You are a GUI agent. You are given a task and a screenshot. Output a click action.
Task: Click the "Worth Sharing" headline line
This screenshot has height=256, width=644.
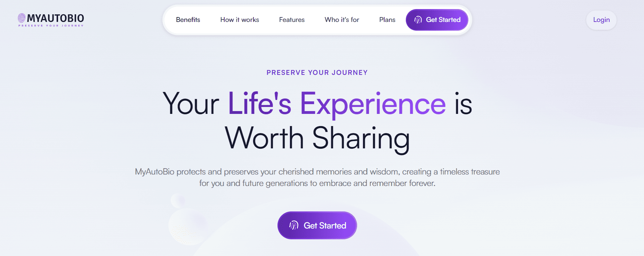tap(317, 138)
